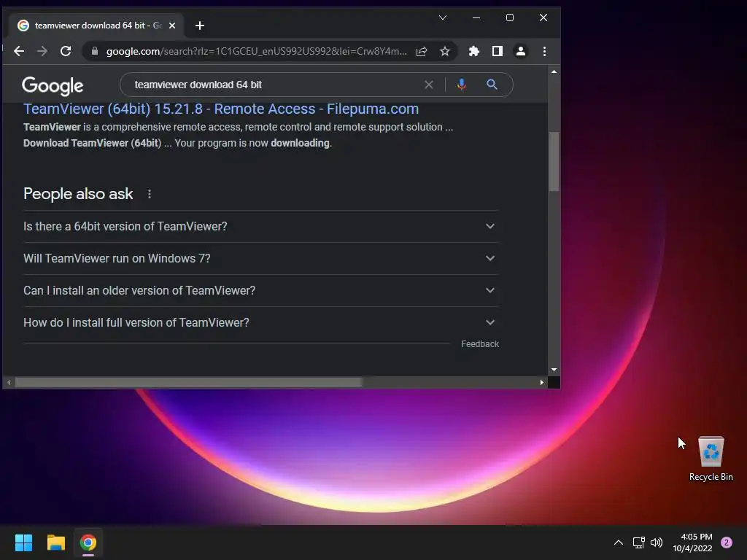
Task: Share this page icon in address bar
Action: [x=422, y=52]
